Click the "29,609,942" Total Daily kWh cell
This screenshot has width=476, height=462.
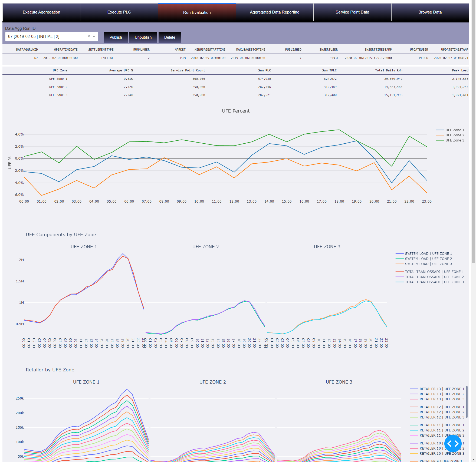click(x=393, y=79)
